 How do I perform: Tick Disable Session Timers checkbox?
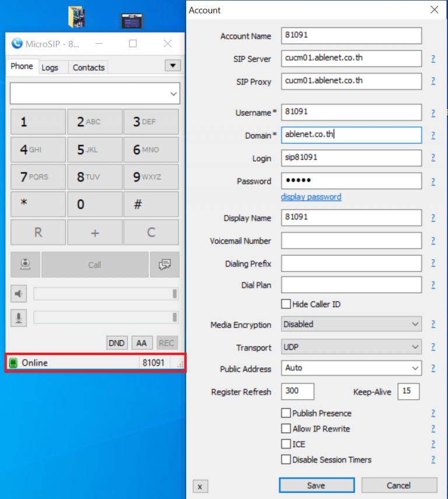[286, 459]
